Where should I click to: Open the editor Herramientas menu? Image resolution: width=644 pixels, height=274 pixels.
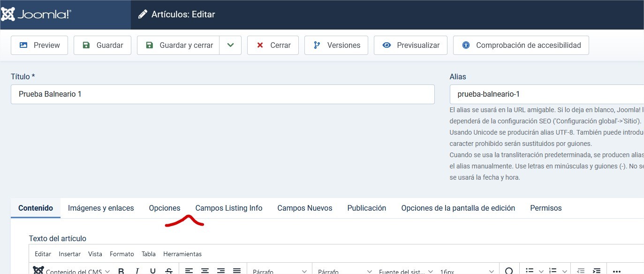(182, 254)
